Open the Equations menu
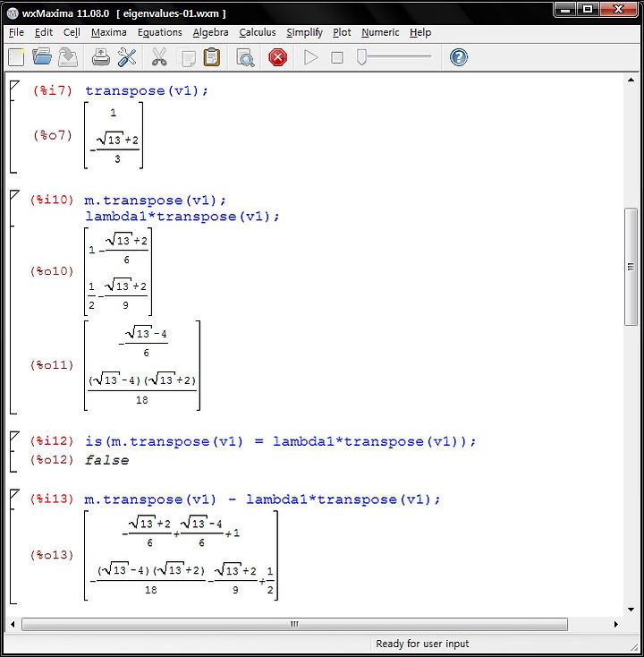644x657 pixels. (x=159, y=32)
